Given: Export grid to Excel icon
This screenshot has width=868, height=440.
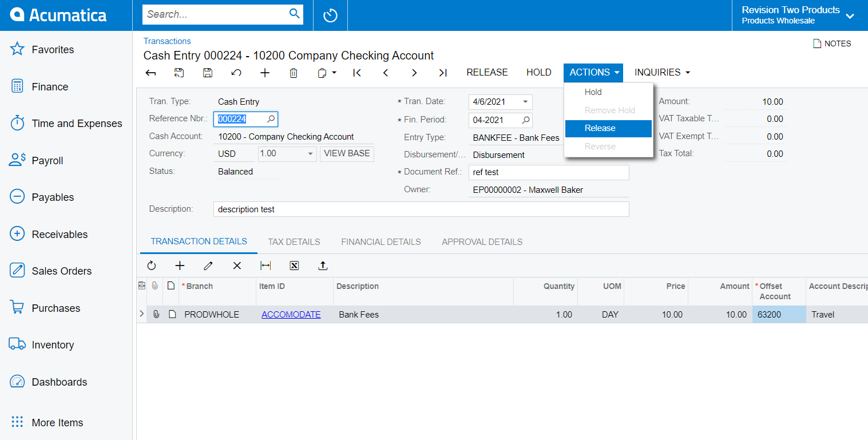Looking at the screenshot, I should (x=294, y=265).
